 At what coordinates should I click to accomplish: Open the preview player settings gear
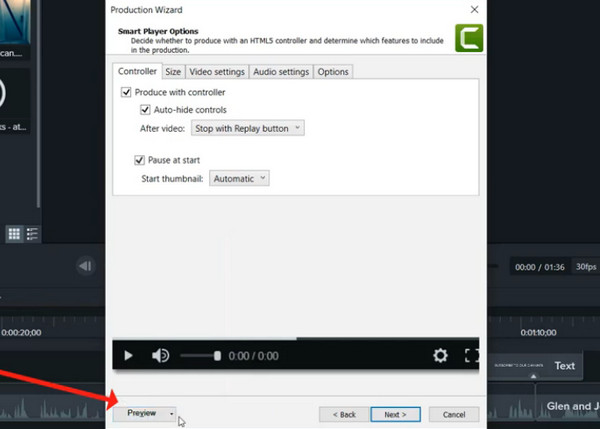[x=440, y=356]
